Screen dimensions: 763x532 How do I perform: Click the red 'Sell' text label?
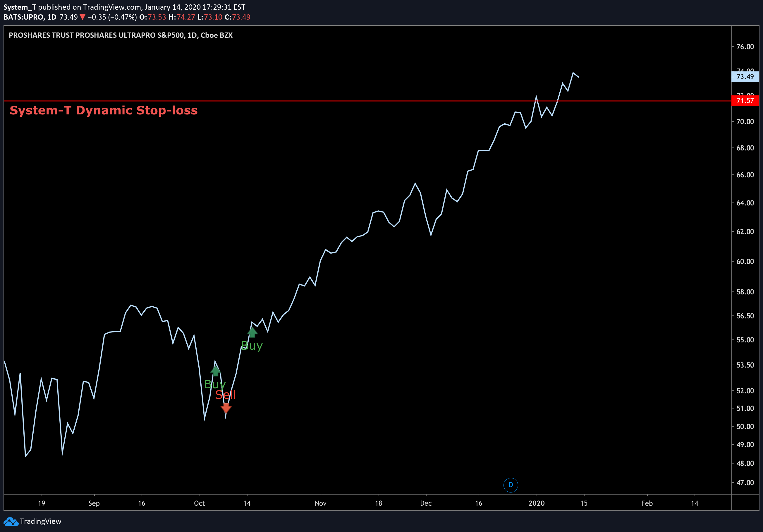(x=225, y=395)
